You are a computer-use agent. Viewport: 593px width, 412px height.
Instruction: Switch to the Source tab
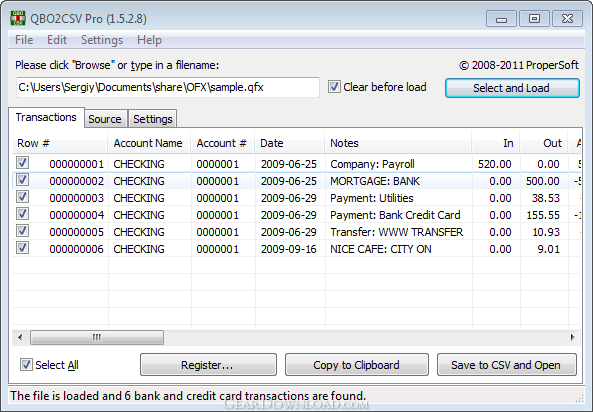105,119
